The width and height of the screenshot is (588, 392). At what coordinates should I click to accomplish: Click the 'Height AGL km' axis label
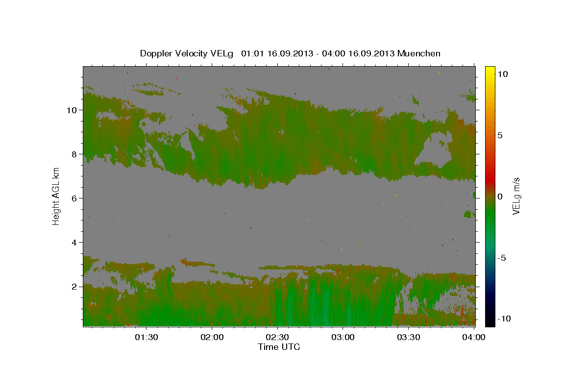[x=56, y=196]
